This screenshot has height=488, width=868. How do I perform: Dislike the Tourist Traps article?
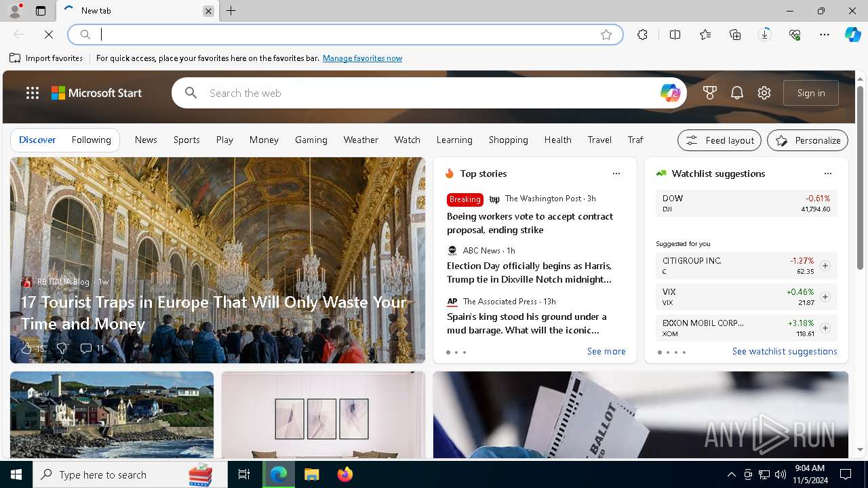[62, 348]
